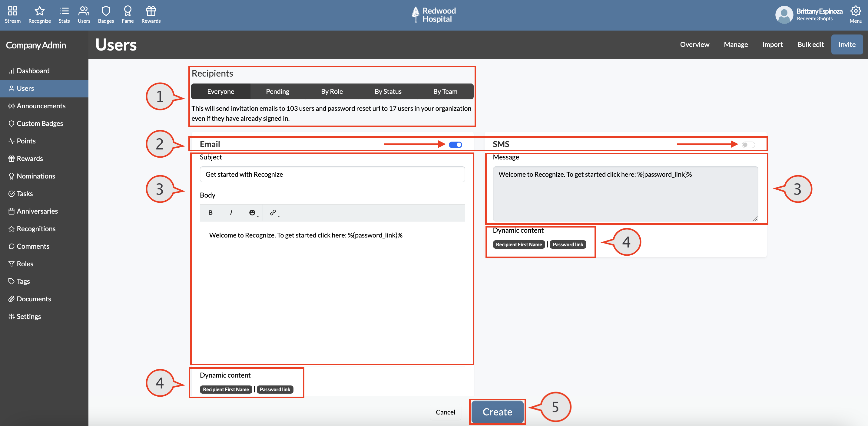Go to the Import tab
The width and height of the screenshot is (868, 426).
click(772, 44)
